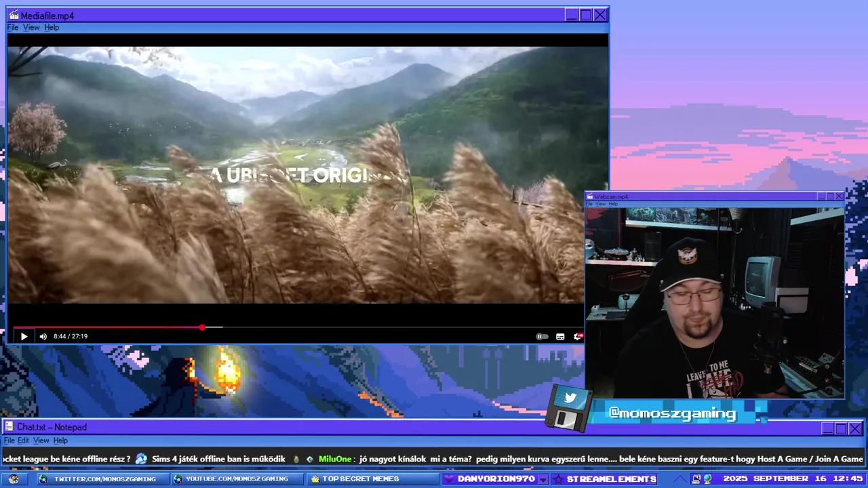Screen dimensions: 868x488
Task: Click the 2025 September 16 date text
Action: [776, 479]
